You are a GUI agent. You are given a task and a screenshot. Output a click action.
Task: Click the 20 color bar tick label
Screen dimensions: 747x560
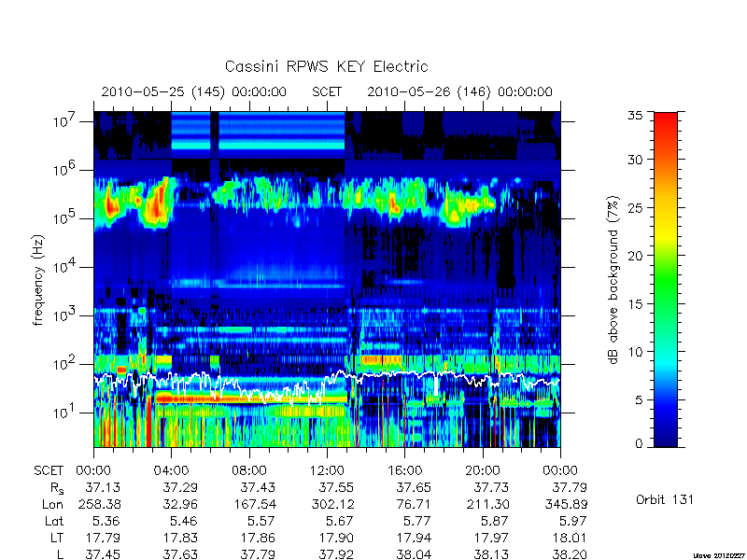tap(636, 256)
